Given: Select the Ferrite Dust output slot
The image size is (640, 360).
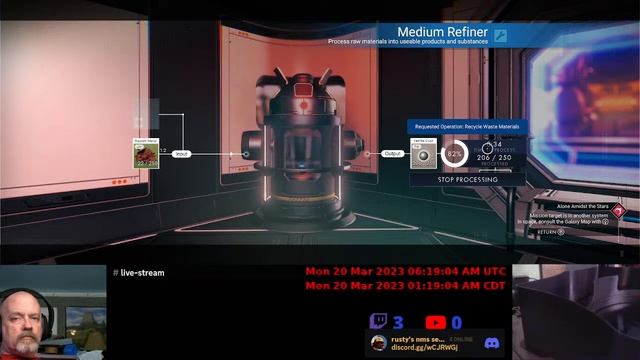Looking at the screenshot, I should point(423,153).
